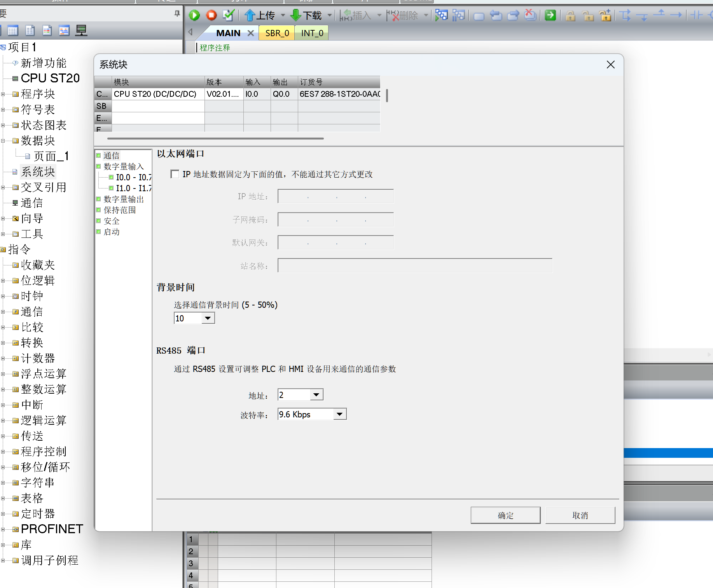Viewport: 713px width, 588px height.
Task: Expand the 符号表 tree node
Action: [3, 110]
